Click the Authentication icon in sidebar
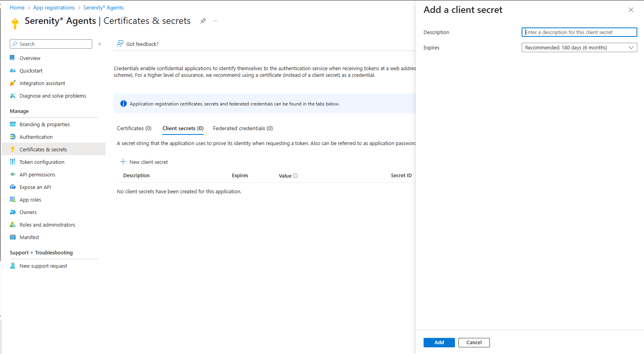 (13, 137)
